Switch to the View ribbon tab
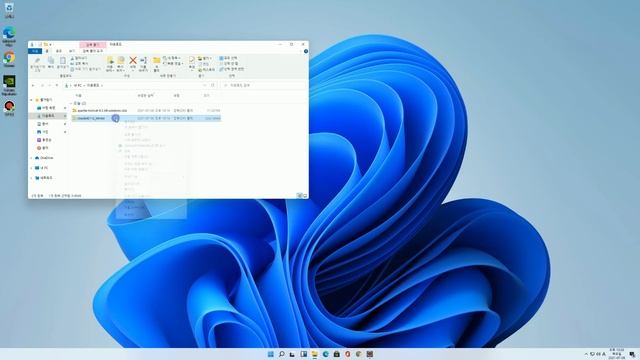Image resolution: width=640 pixels, height=360 pixels. coord(72,51)
